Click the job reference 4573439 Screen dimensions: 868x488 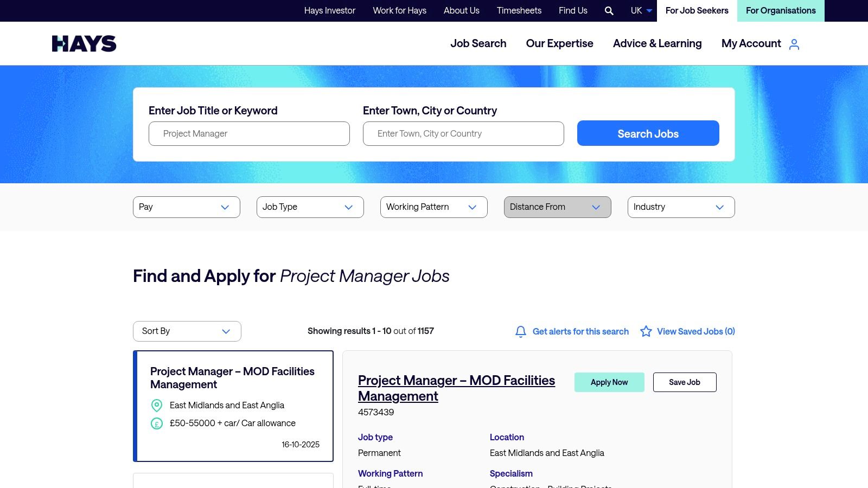pyautogui.click(x=376, y=412)
